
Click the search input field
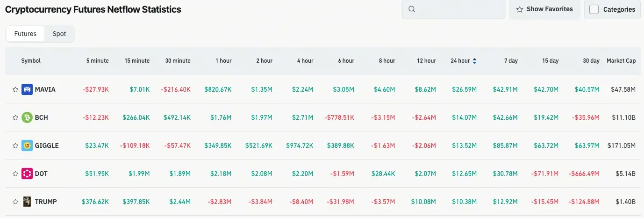(x=453, y=9)
